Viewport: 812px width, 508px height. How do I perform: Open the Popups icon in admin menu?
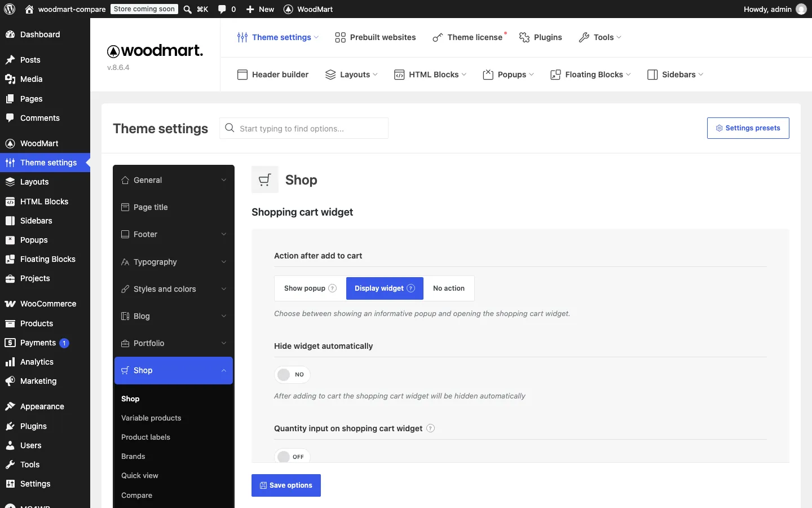click(x=10, y=240)
